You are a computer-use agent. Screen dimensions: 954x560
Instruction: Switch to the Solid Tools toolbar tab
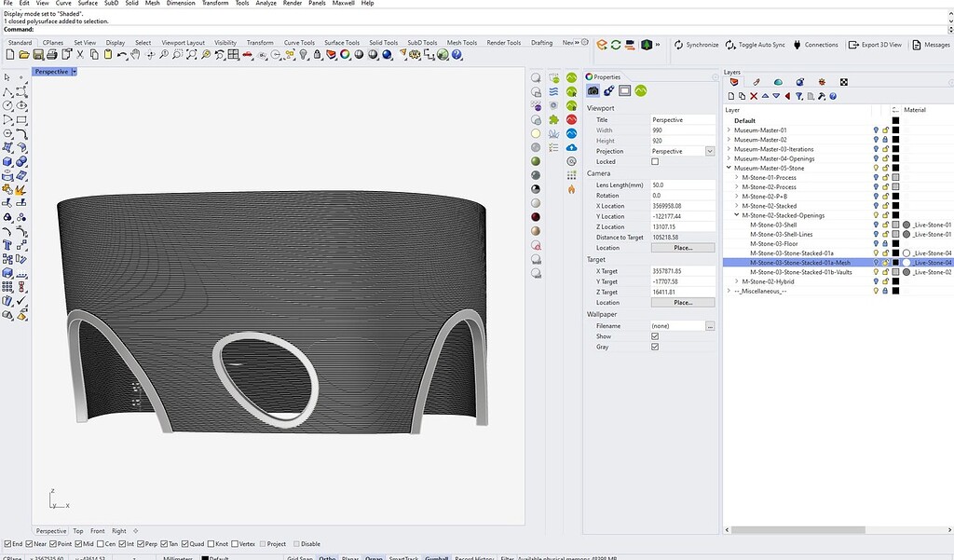(385, 41)
